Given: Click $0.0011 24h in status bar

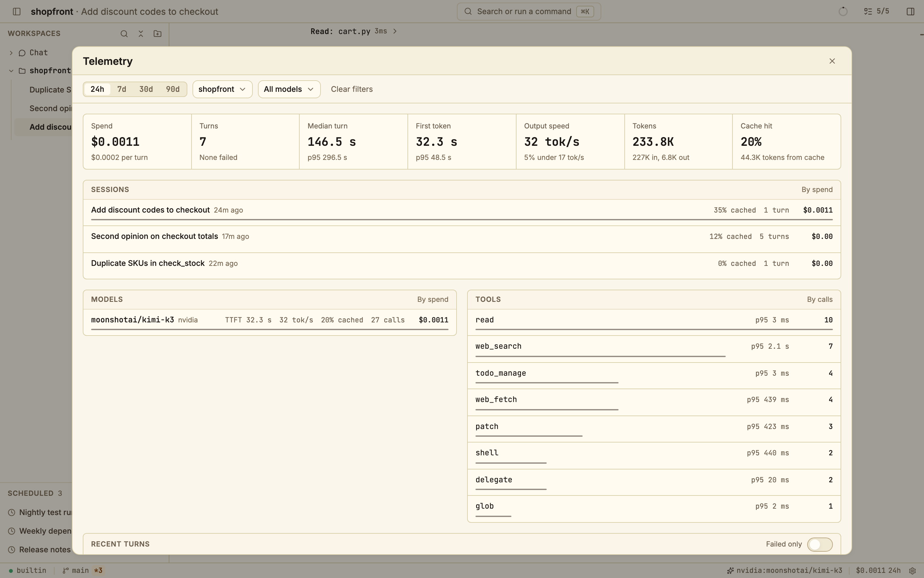Looking at the screenshot, I should pyautogui.click(x=878, y=570).
